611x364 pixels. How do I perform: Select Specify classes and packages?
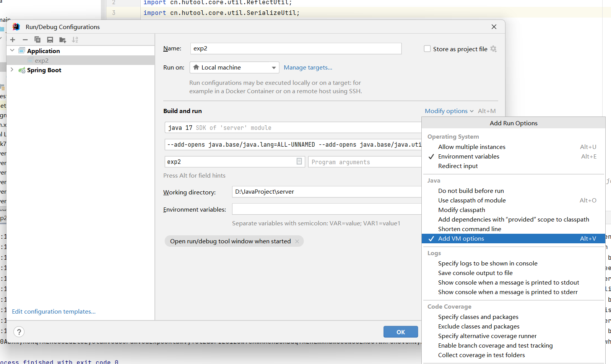(x=513, y=317)
